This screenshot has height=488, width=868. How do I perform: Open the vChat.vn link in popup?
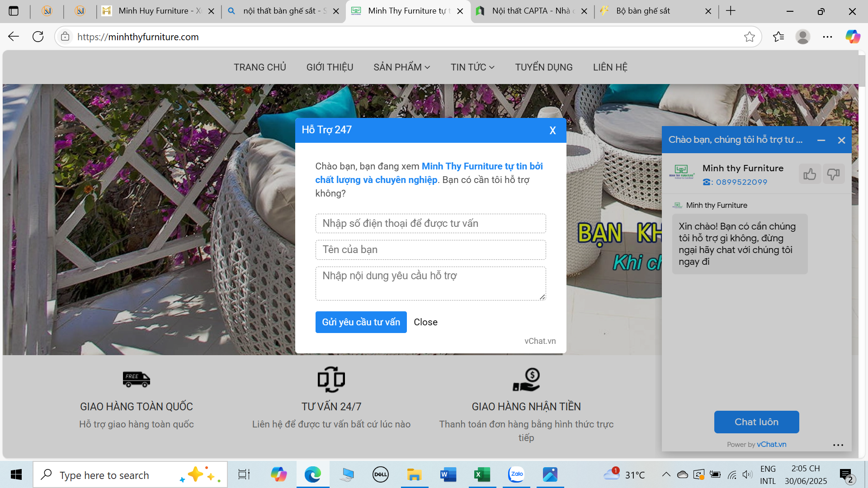540,341
